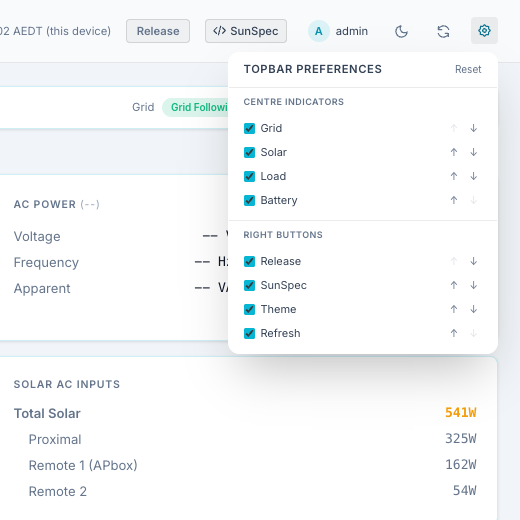Click the Total Solar label
The height and width of the screenshot is (520, 520).
point(47,413)
